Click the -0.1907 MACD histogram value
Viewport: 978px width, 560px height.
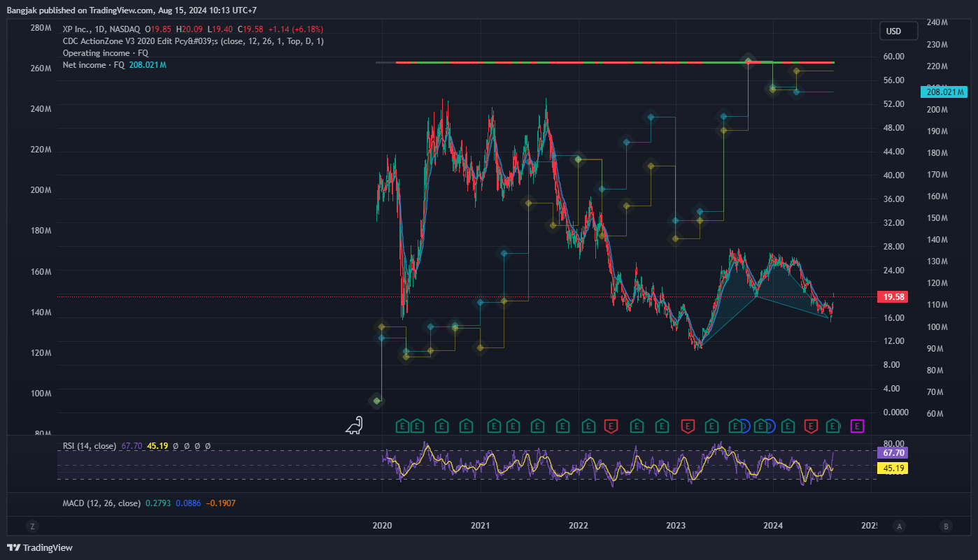(220, 503)
